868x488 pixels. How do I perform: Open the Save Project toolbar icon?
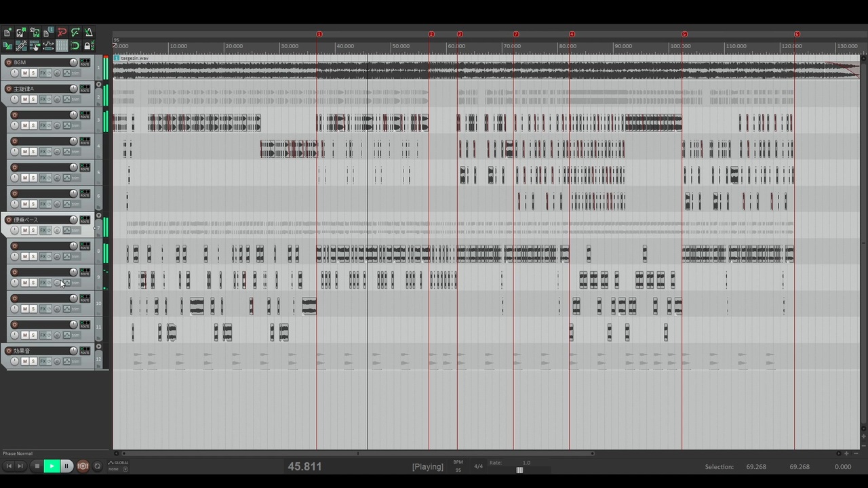point(35,32)
